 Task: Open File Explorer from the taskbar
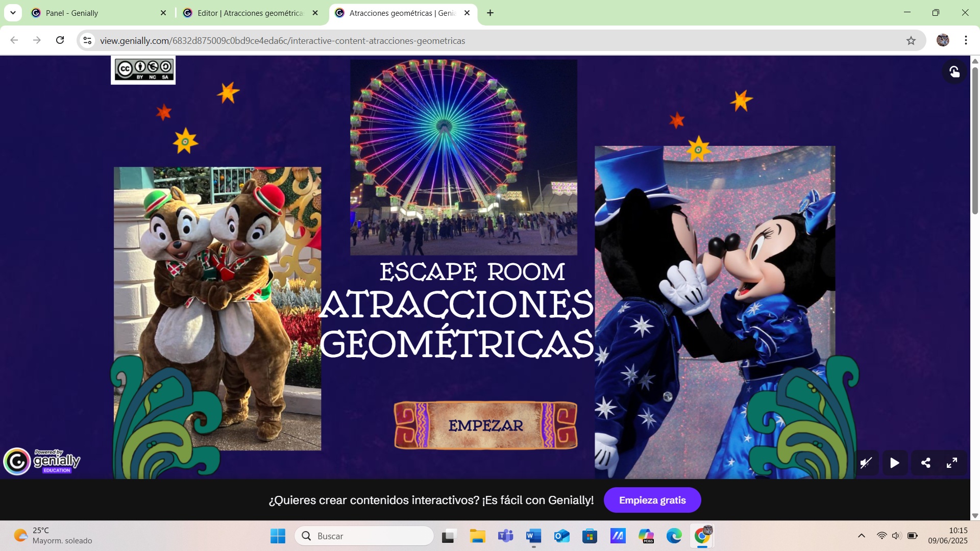(x=477, y=536)
